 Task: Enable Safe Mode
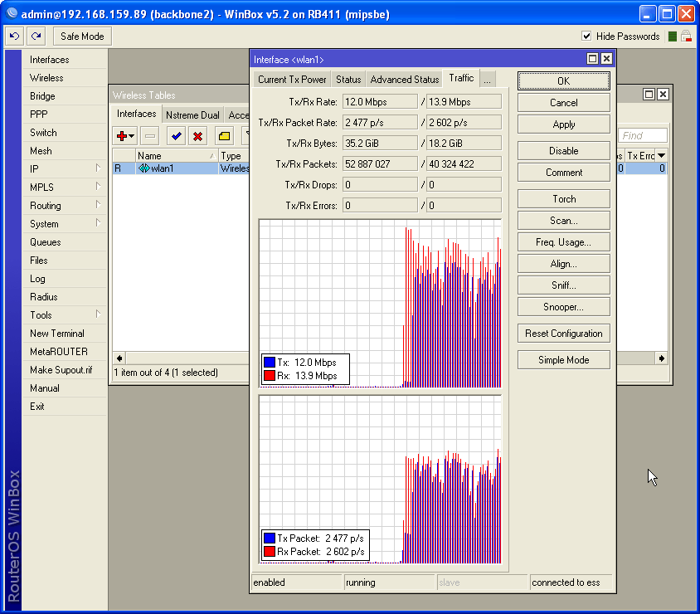[x=81, y=36]
